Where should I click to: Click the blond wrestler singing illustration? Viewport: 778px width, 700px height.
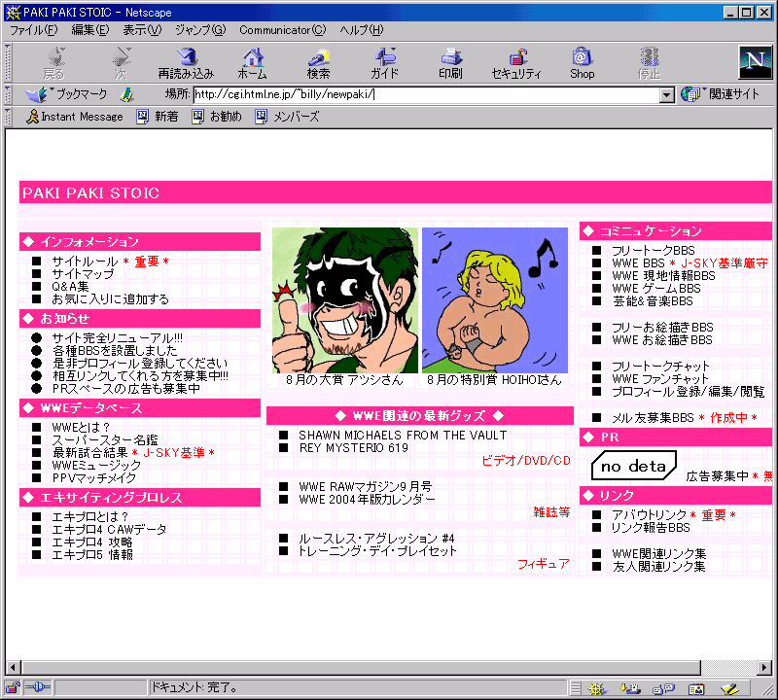point(495,300)
